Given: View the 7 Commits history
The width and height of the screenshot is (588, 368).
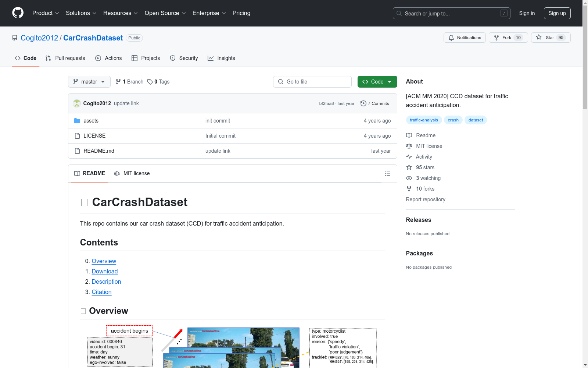Looking at the screenshot, I should [375, 103].
